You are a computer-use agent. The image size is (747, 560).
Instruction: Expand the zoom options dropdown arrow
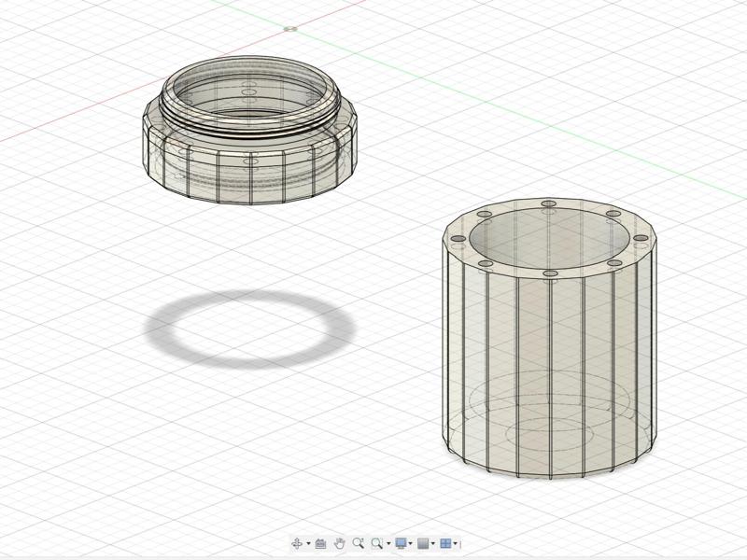388,543
